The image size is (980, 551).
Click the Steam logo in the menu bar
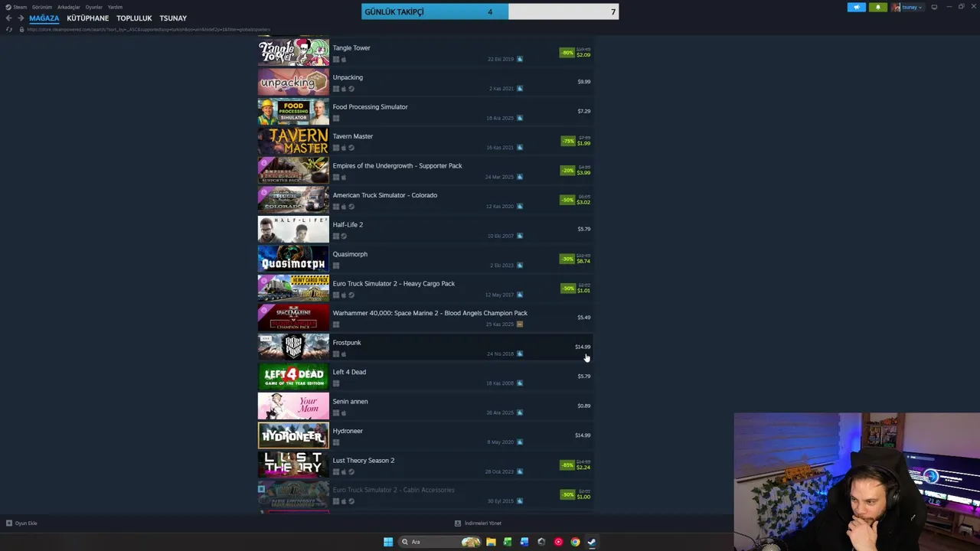tap(8, 7)
